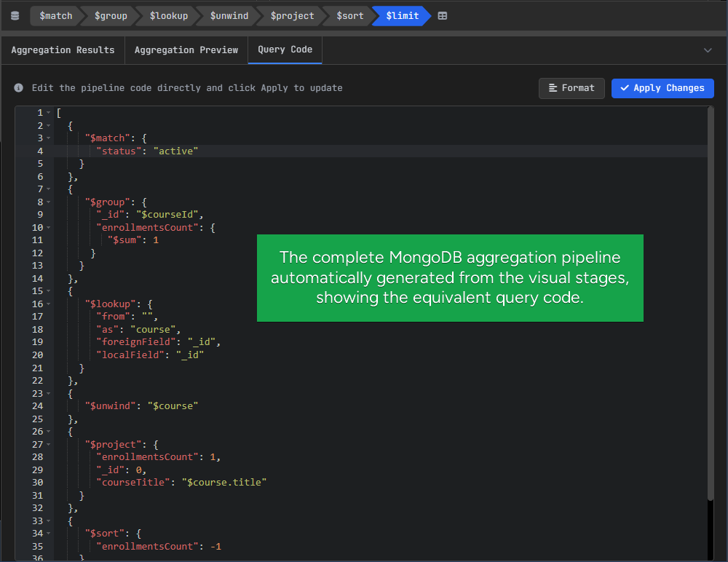Image resolution: width=728 pixels, height=562 pixels.
Task: Click the table view icon after $limit
Action: (x=443, y=16)
